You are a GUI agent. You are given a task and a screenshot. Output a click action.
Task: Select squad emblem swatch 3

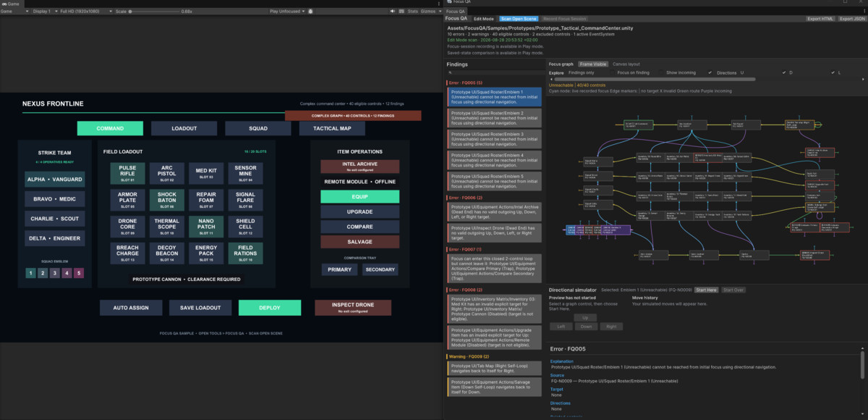coord(54,273)
